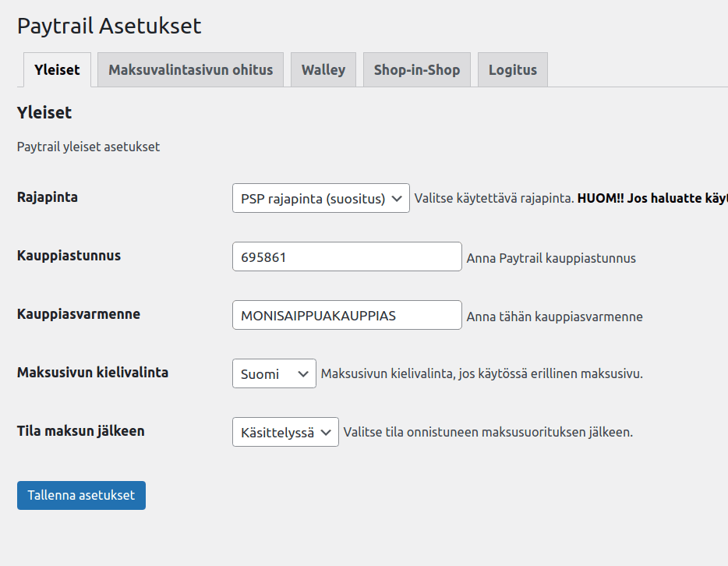The height and width of the screenshot is (566, 728).
Task: Switch to the Yleiset tab
Action: pos(57,70)
